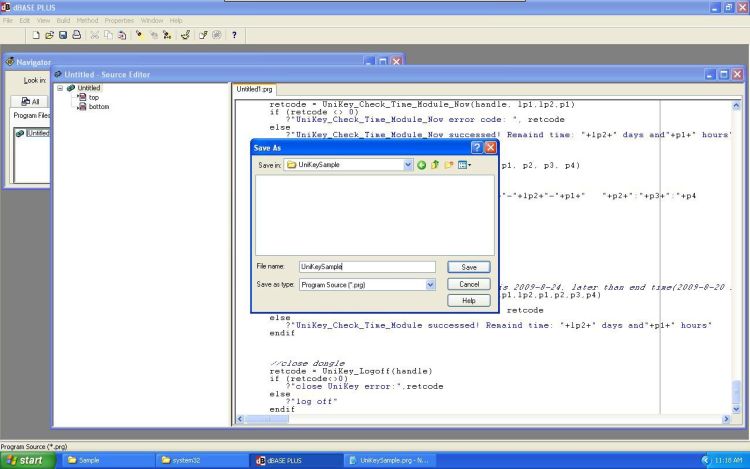Click the Paste toolbar icon
The height and width of the screenshot is (469, 750).
point(122,35)
